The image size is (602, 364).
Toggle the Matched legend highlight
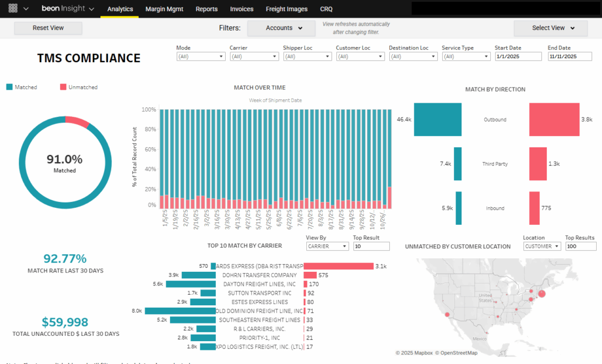26,87
